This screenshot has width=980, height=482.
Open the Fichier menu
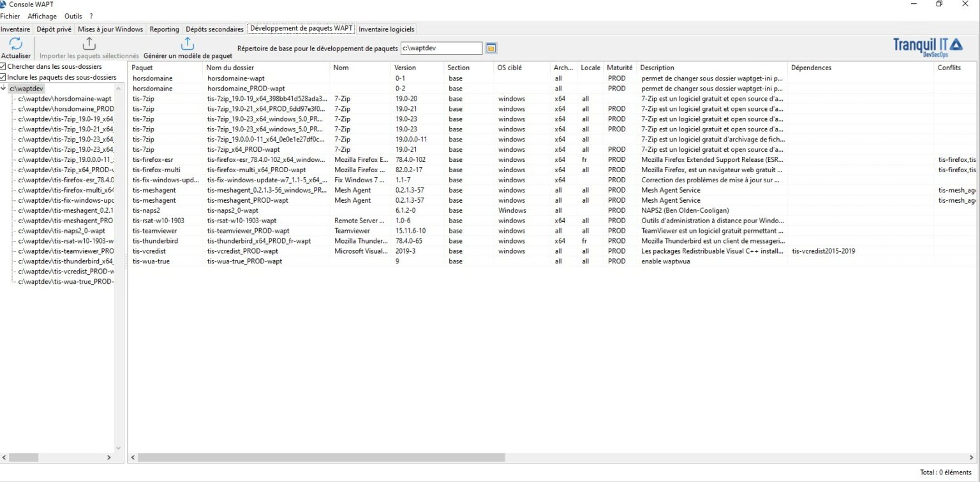pyautogui.click(x=10, y=16)
